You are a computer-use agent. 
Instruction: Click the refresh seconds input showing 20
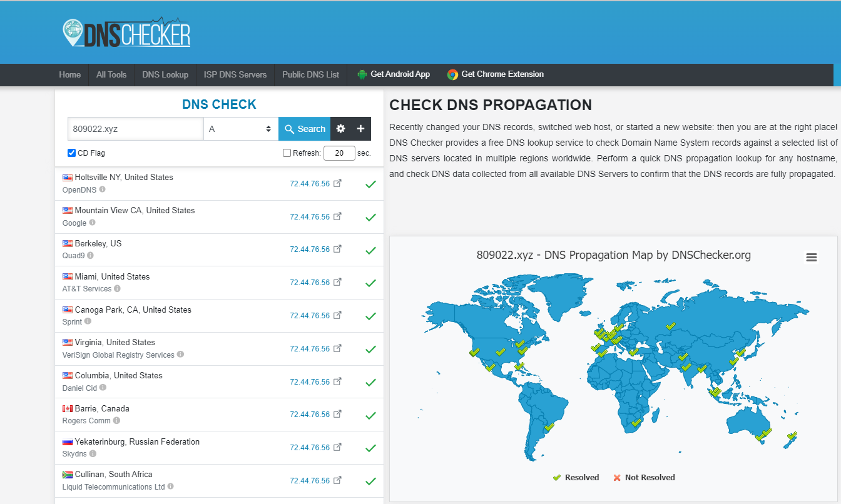point(339,153)
